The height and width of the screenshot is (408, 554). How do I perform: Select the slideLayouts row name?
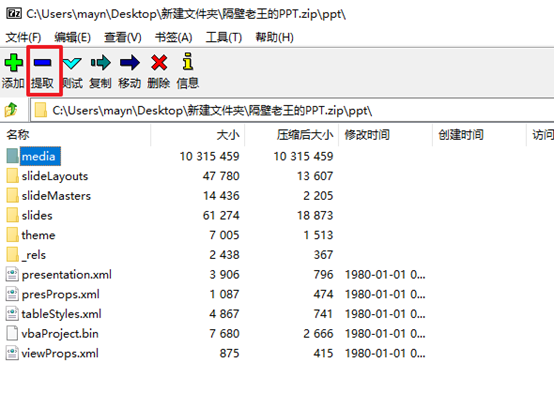[55, 176]
